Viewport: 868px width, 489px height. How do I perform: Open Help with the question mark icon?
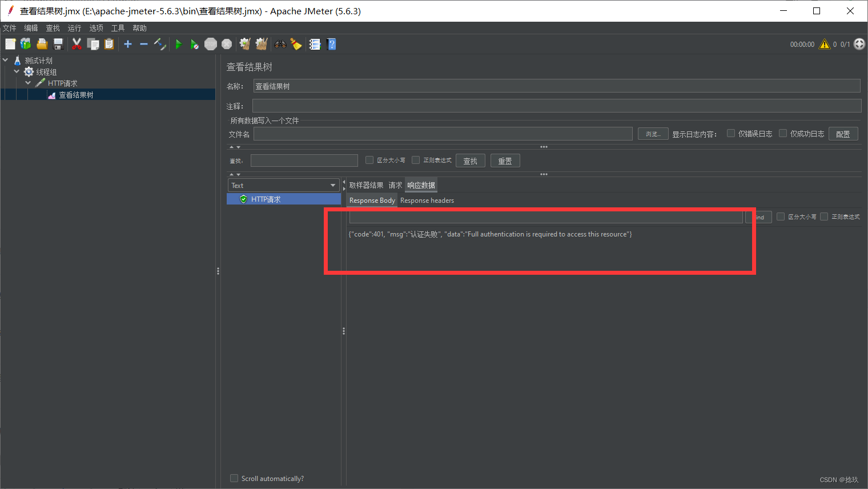[331, 44]
